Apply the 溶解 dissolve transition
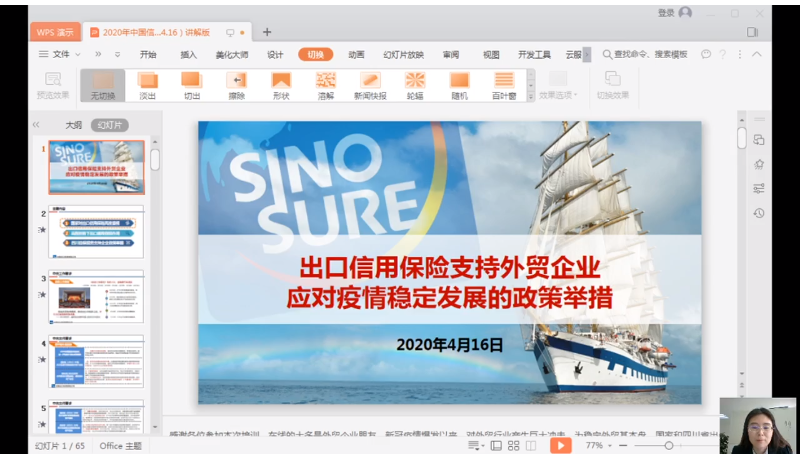 point(326,85)
